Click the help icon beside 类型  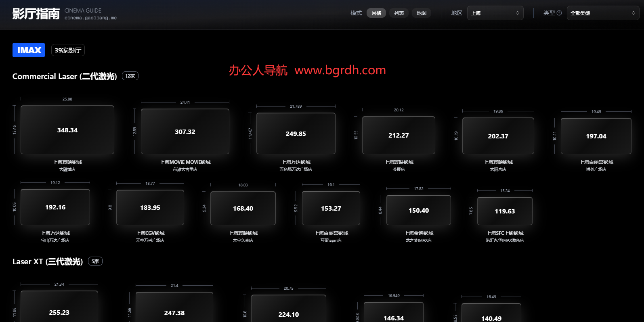[559, 13]
